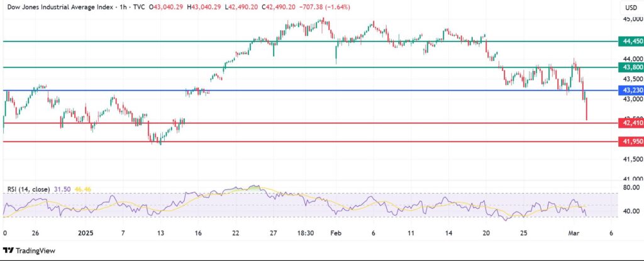644x261 pixels.
Task: Click the red 42,410 price label
Action: tap(631, 123)
